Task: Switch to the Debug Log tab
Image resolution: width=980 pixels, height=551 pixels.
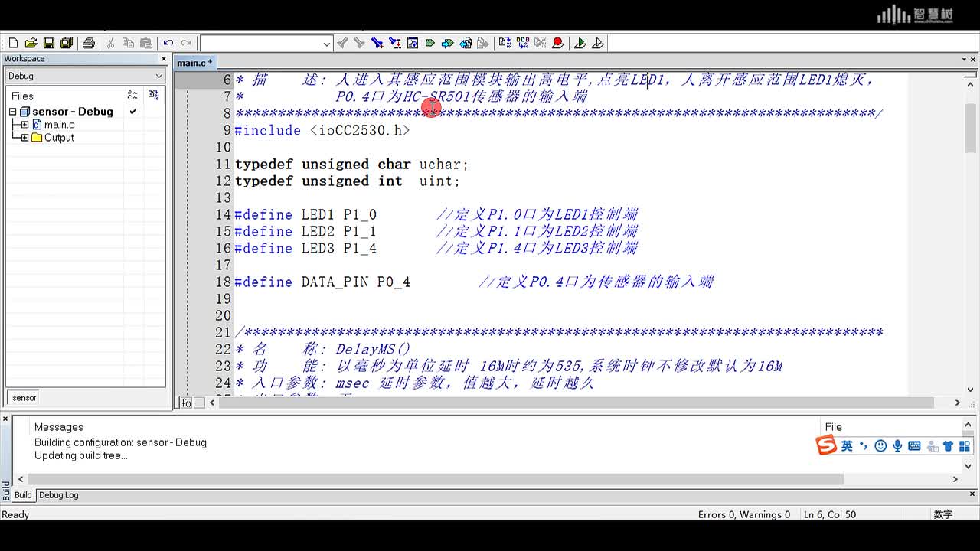Action: (59, 495)
